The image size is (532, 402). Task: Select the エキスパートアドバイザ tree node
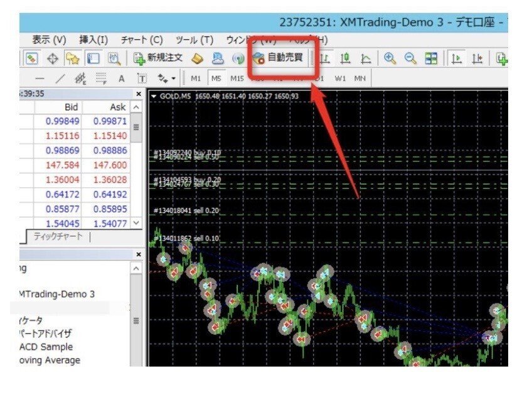coord(45,334)
